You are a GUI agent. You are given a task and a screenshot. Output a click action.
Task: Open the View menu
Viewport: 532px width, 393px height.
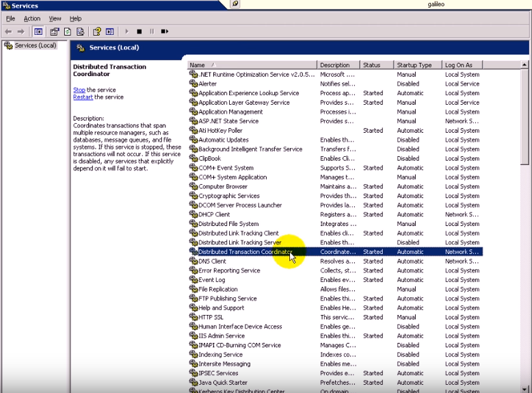[x=55, y=18]
